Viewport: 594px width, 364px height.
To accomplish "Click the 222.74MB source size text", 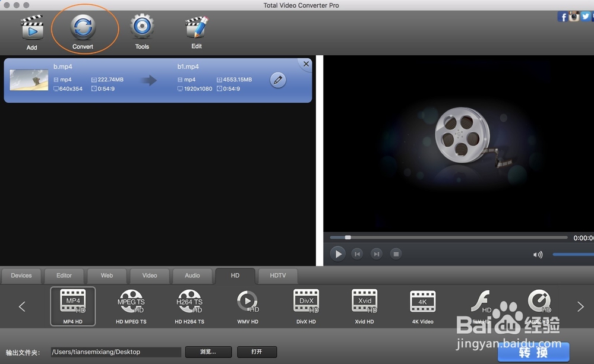I will click(110, 80).
